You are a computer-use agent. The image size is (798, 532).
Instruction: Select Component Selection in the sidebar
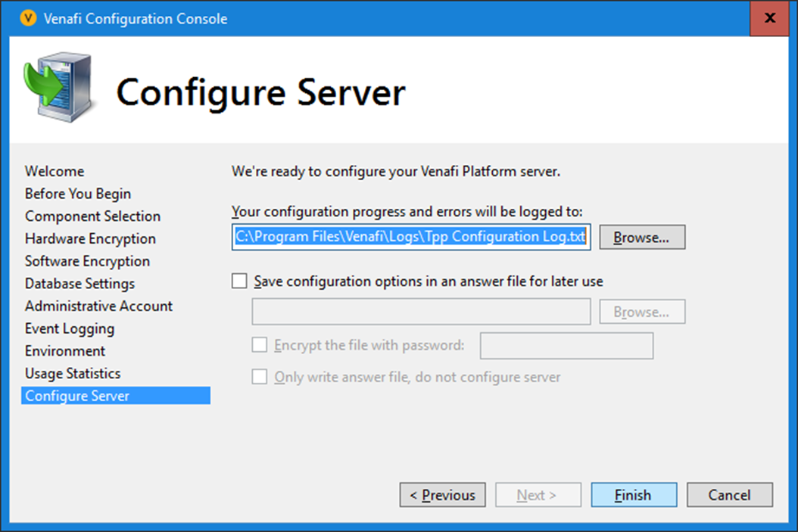[92, 216]
